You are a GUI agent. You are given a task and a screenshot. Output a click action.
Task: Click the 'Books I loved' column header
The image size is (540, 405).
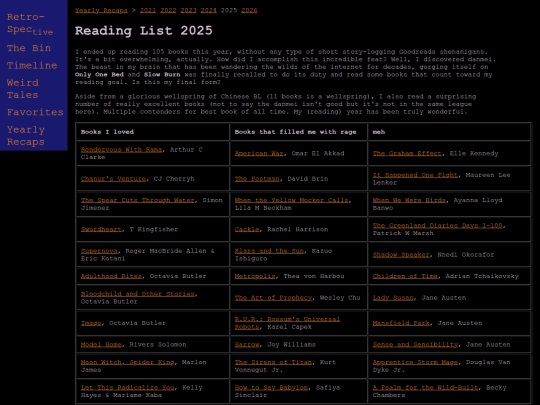tap(107, 132)
